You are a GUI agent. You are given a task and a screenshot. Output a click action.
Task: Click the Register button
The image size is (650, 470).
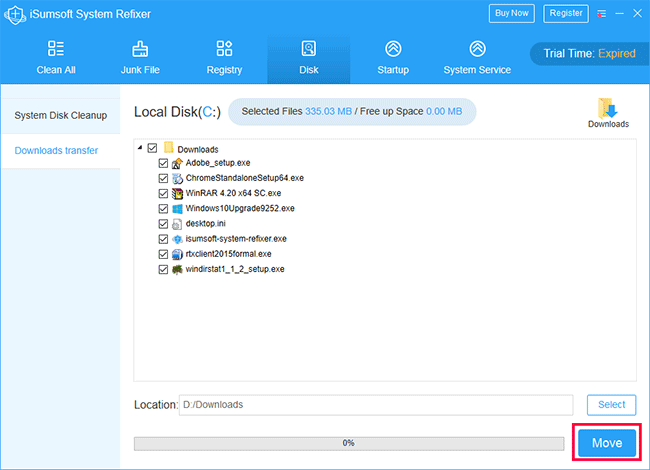click(566, 13)
